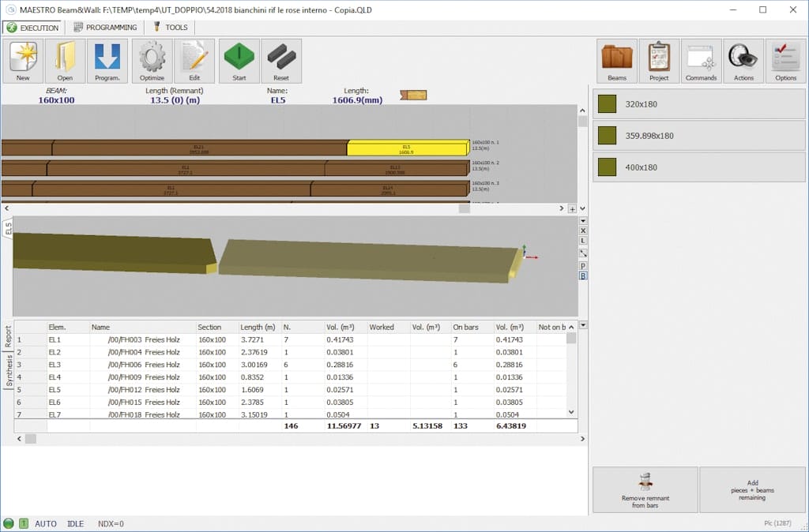Switch to the PROGRAMMING tab
Image resolution: width=809 pixels, height=532 pixels.
click(x=105, y=28)
